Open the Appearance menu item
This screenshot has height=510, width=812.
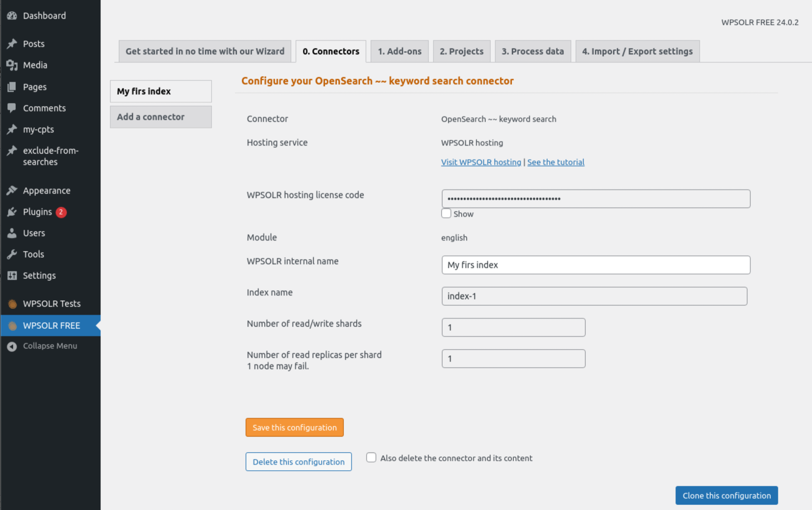tap(51, 190)
